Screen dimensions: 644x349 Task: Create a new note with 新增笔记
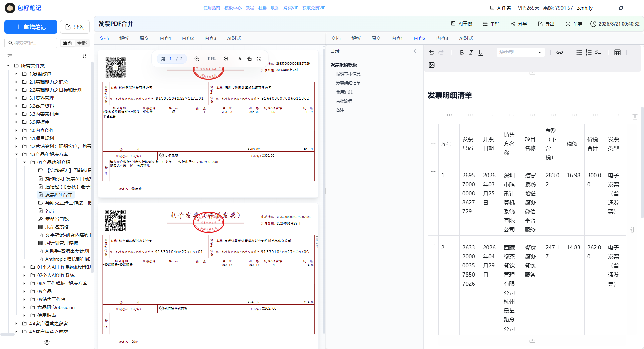31,27
